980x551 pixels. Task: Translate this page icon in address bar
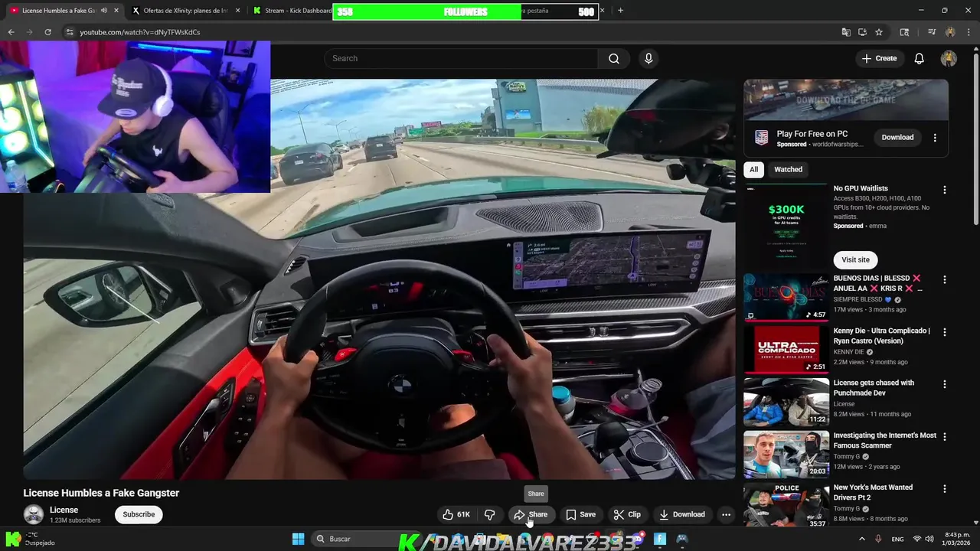pyautogui.click(x=846, y=32)
